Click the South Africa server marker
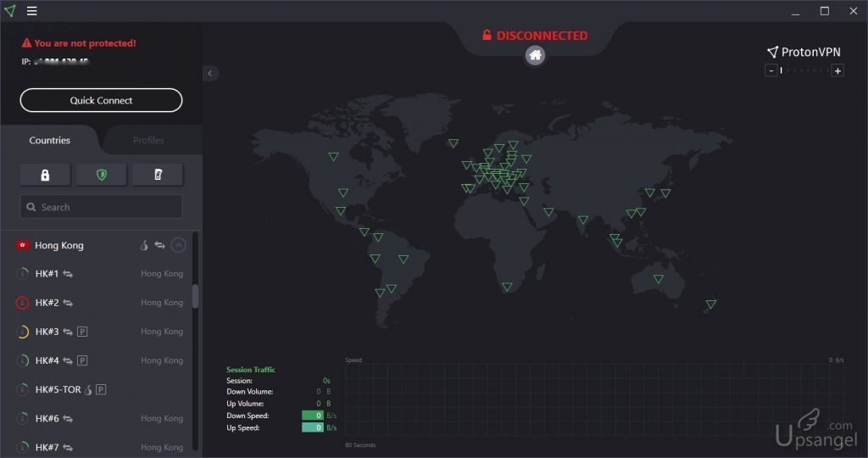Image resolution: width=868 pixels, height=458 pixels. [507, 287]
